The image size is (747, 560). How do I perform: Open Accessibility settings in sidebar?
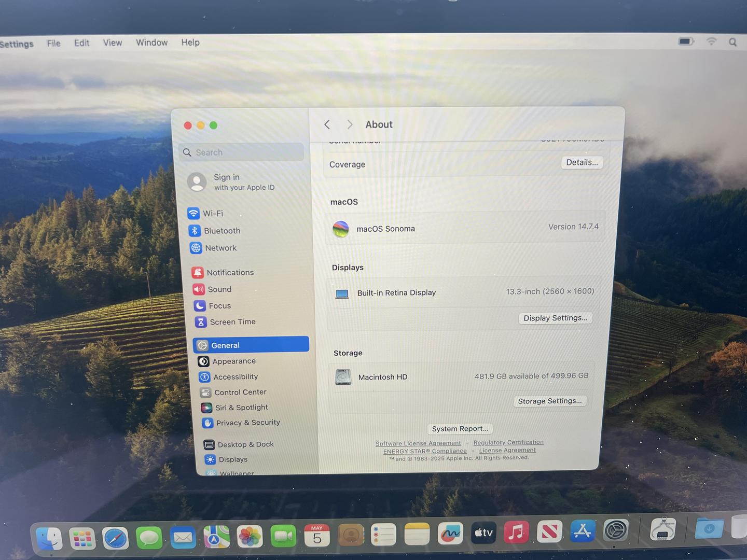228,377
